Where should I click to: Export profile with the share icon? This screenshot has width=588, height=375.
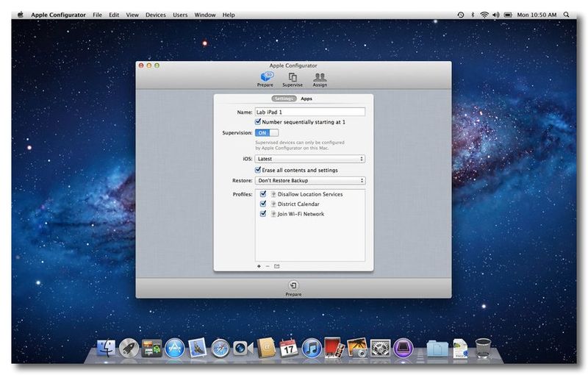tap(277, 266)
